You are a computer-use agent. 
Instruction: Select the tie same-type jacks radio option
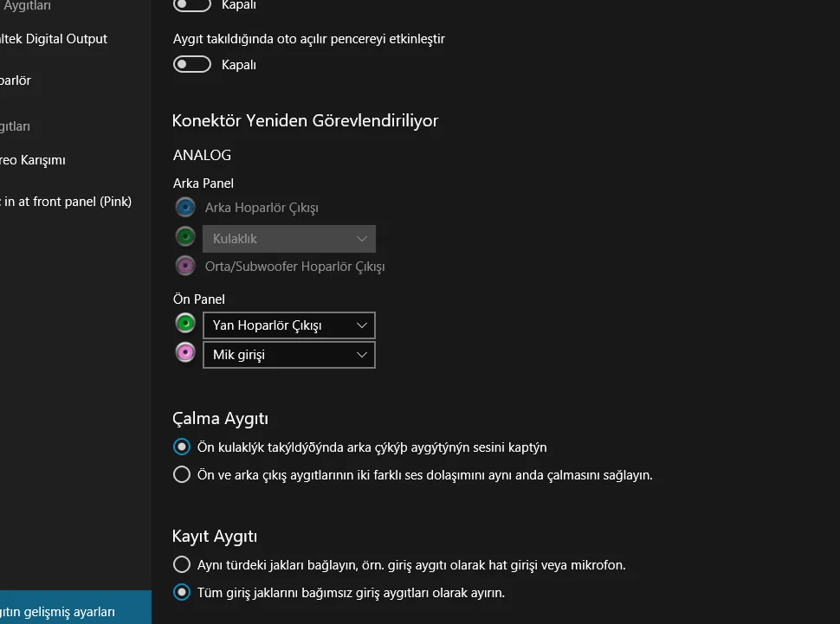point(182,565)
